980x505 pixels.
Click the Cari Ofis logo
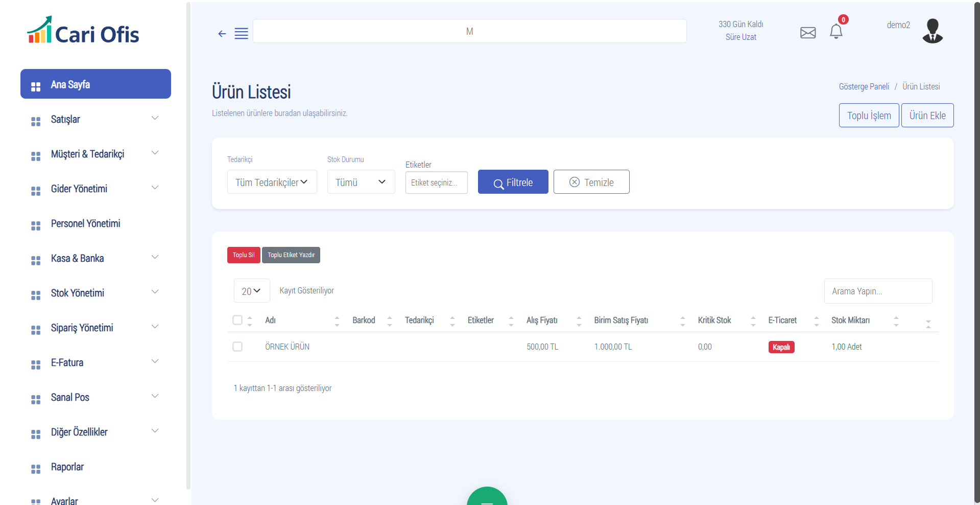[83, 31]
